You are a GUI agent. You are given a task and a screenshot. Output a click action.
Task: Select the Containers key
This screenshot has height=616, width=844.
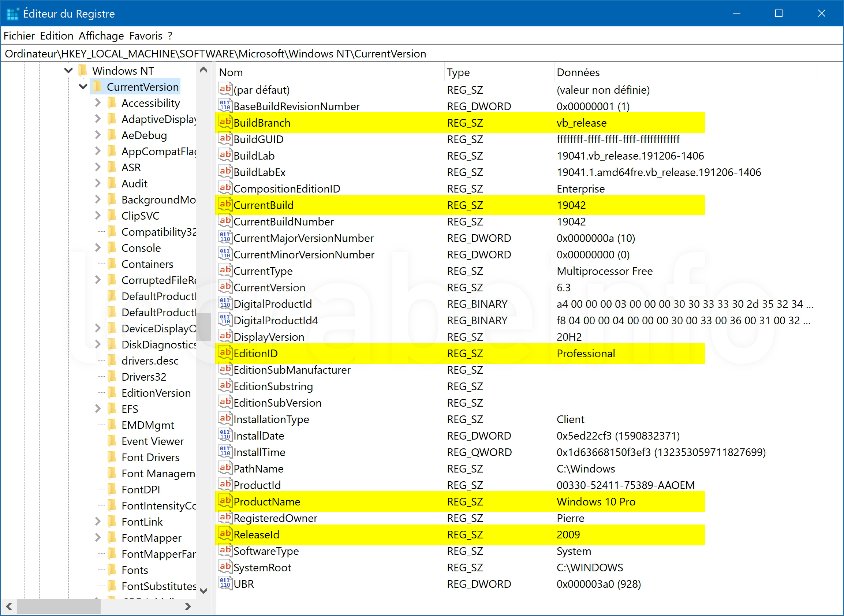coord(147,264)
